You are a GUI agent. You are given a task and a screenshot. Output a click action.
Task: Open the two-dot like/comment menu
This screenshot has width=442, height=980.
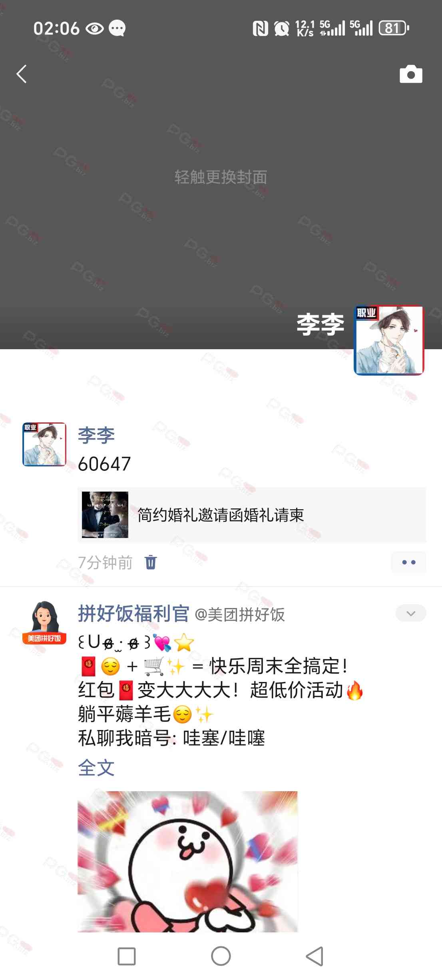pyautogui.click(x=408, y=562)
